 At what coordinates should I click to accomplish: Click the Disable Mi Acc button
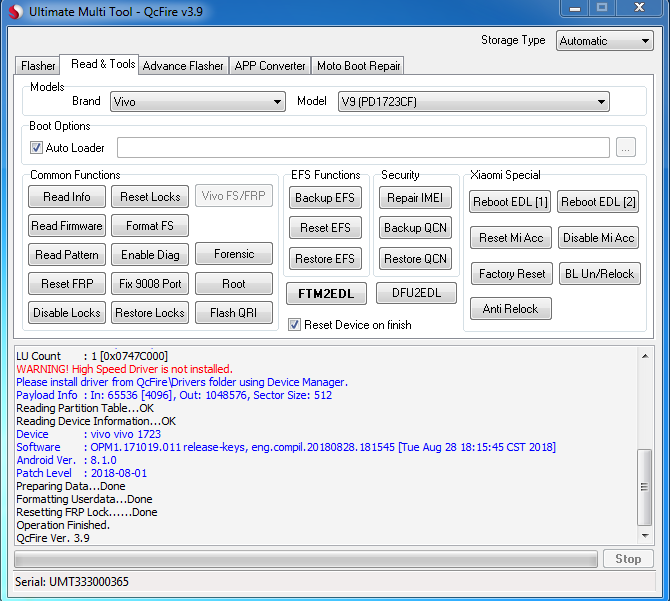tap(598, 237)
